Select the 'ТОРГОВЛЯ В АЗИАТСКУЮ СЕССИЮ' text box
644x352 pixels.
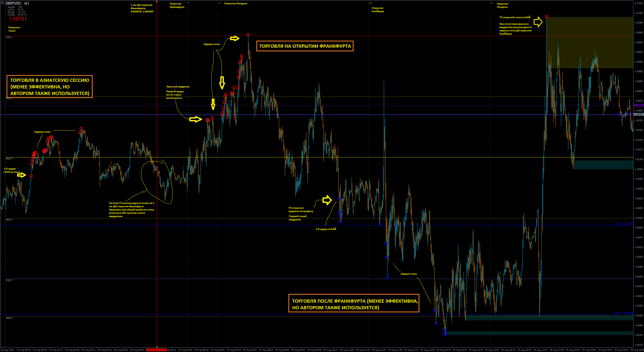click(x=49, y=87)
